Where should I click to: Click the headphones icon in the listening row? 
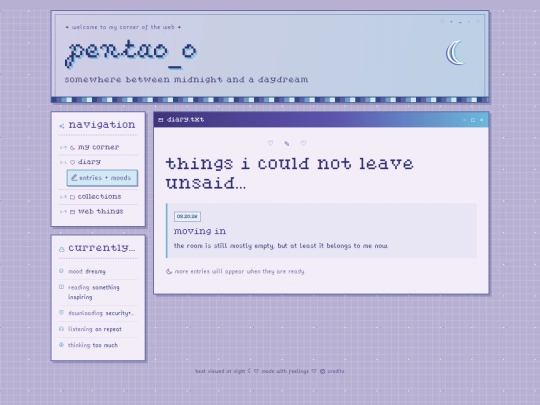point(61,329)
